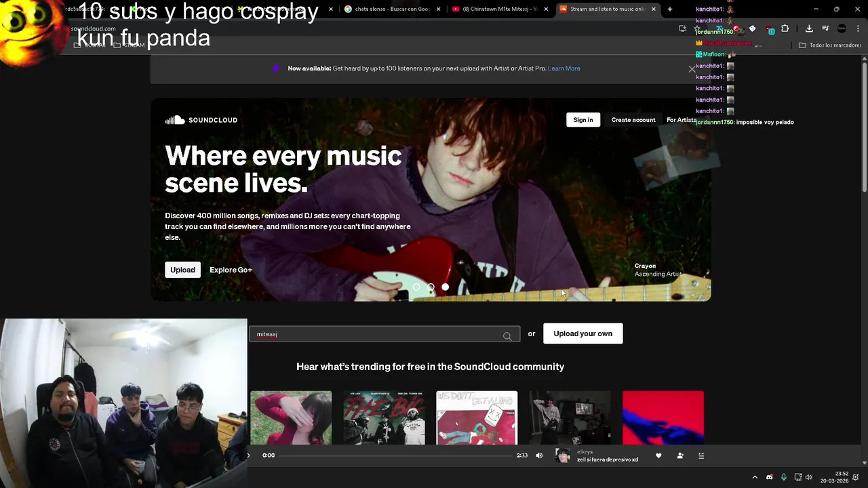Open the next-up queue icon in the player

point(701,455)
